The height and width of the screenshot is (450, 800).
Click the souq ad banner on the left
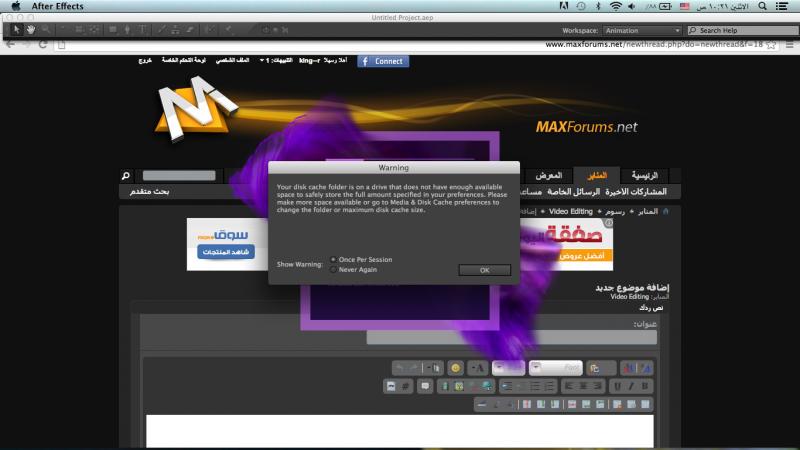point(228,244)
